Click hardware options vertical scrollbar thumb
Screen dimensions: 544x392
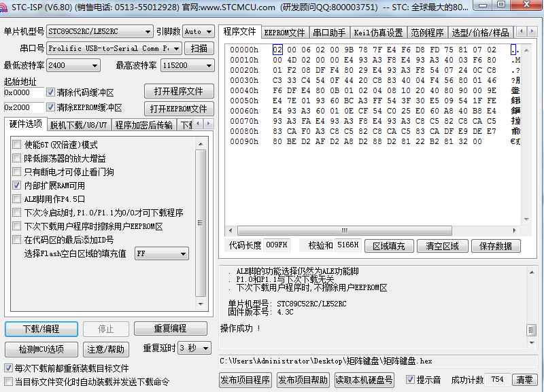201,223
